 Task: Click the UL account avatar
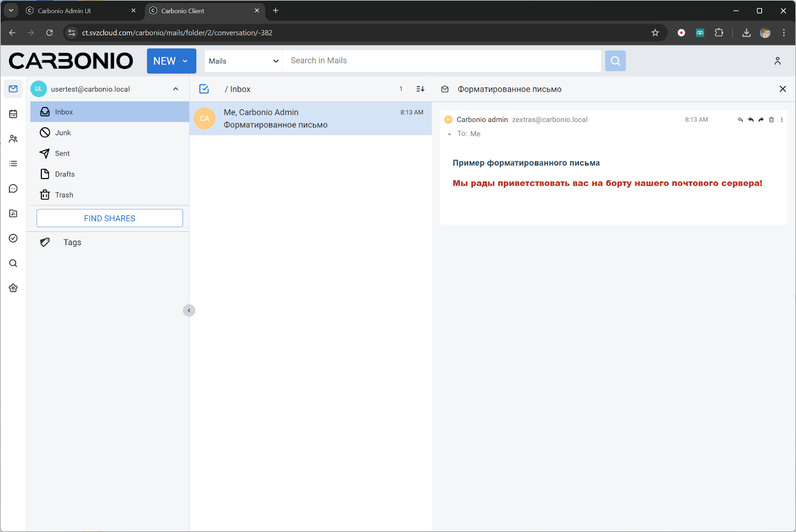(39, 89)
